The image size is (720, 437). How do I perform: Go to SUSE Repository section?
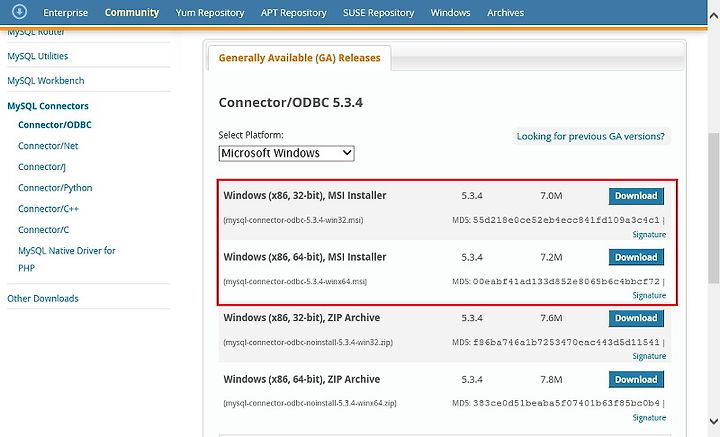click(378, 13)
